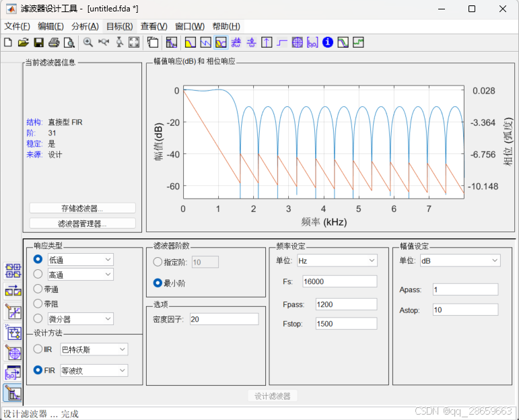Activate the zoom Y-axis tool
This screenshot has width=519, height=420.
click(x=120, y=42)
